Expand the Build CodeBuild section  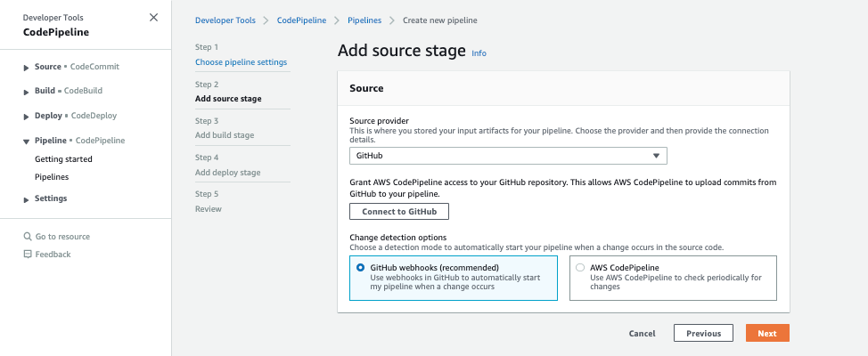point(26,92)
